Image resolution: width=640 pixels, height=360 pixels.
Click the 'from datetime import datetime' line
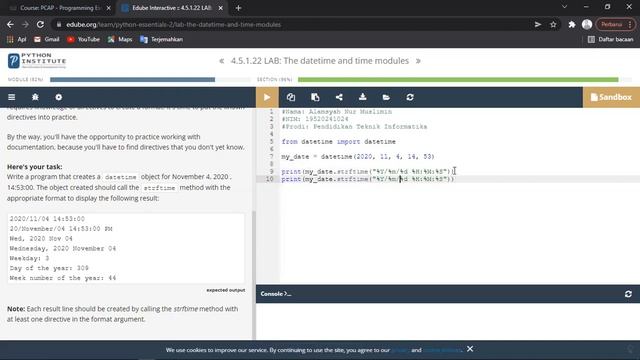pyautogui.click(x=338, y=142)
